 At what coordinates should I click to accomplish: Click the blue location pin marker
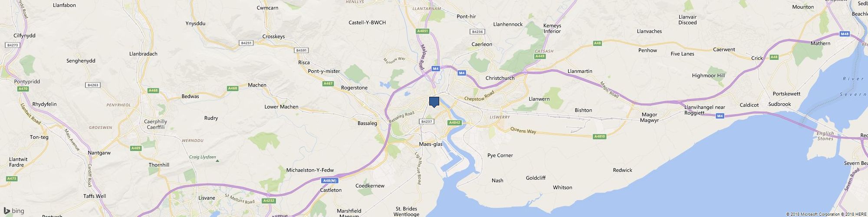(434, 102)
